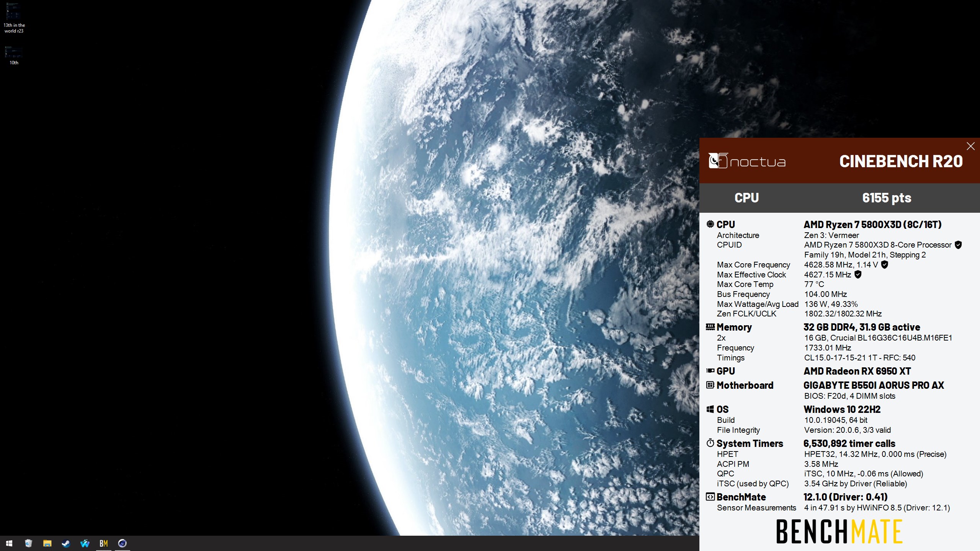Click 'Version: 20.0.6, 3/3 valid' file integrity
Viewport: 980px width, 551px height.
pyautogui.click(x=848, y=430)
